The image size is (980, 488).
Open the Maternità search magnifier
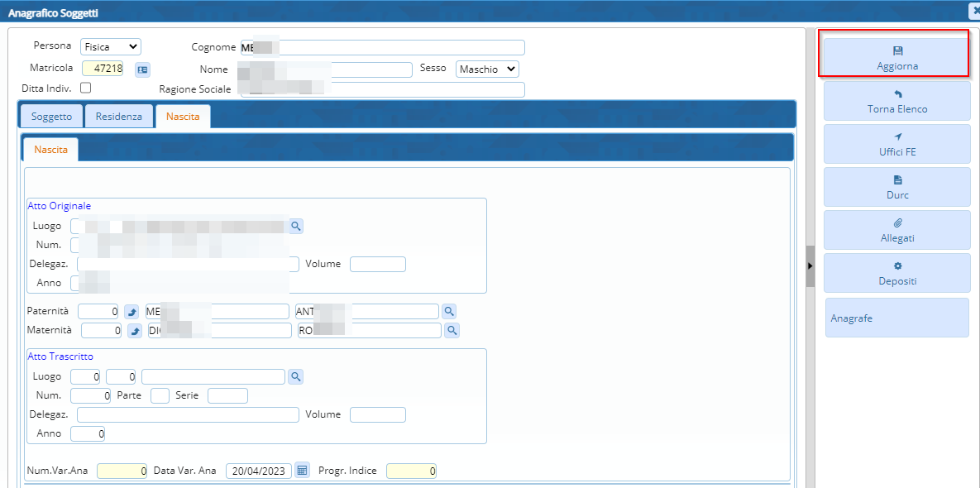(x=452, y=331)
